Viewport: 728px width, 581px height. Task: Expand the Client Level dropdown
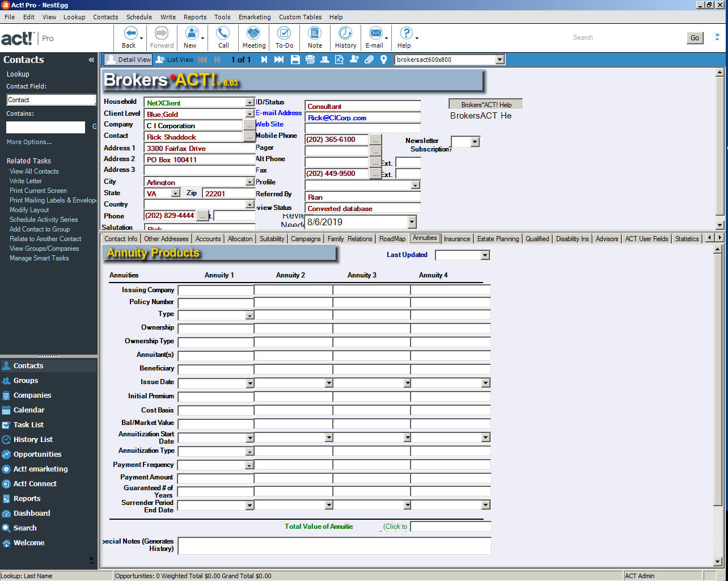249,114
